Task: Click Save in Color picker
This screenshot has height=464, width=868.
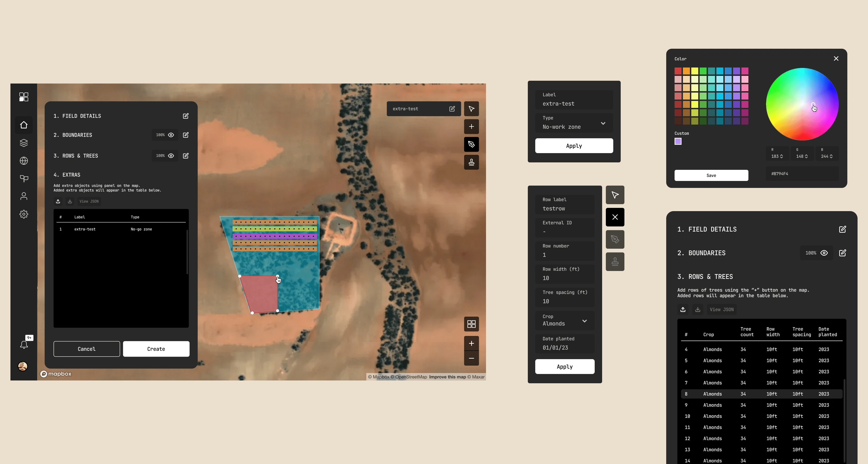Action: (x=711, y=175)
